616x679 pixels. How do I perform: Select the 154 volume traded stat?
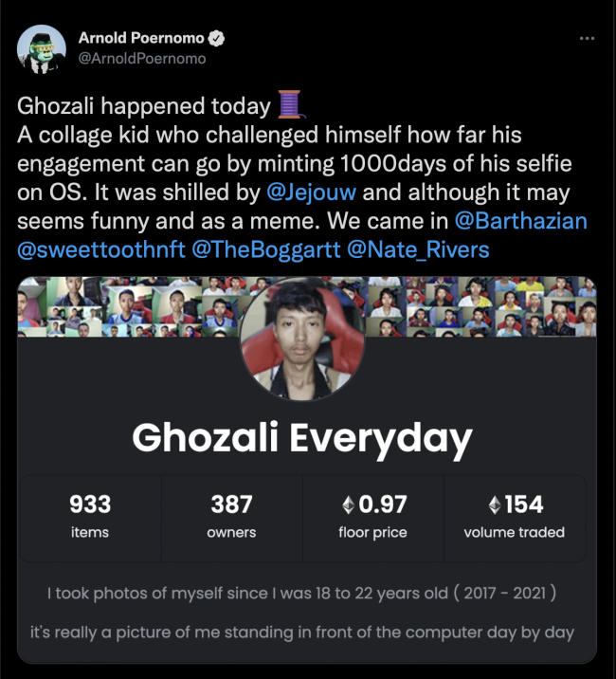[x=514, y=516]
